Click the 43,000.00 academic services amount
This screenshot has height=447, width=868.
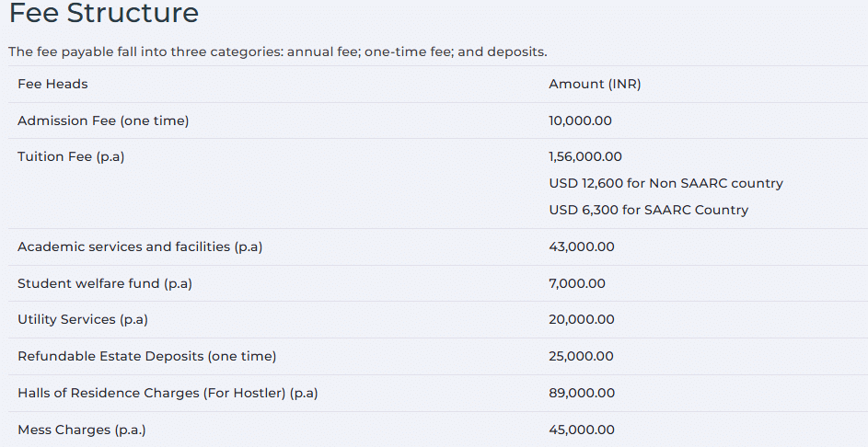581,246
